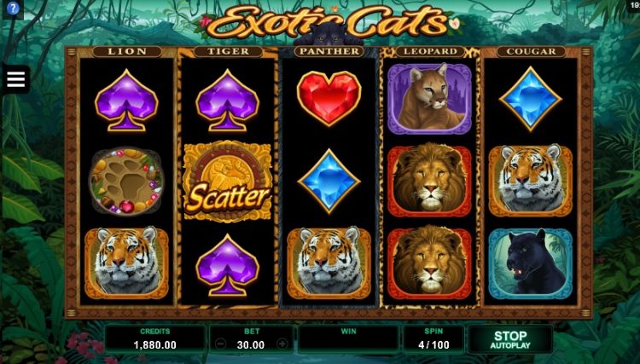Decrease bet with the minus button
The width and height of the screenshot is (640, 364).
click(x=220, y=344)
